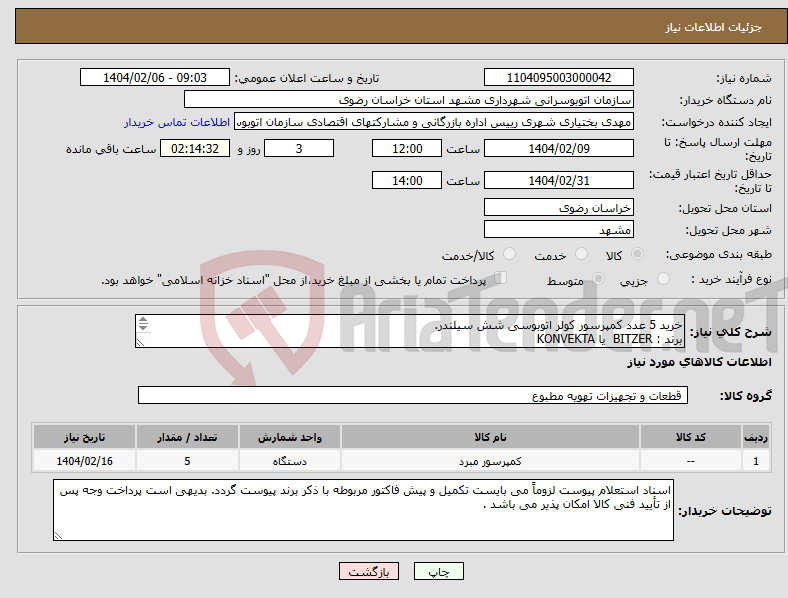Click the response deadline date 1404/02/09
Viewport: 788px width, 598px height.
(558, 148)
